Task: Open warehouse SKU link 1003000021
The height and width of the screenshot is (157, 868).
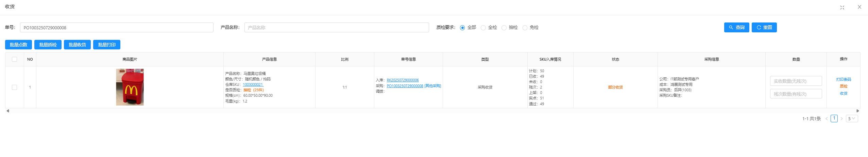Action: pyautogui.click(x=253, y=85)
